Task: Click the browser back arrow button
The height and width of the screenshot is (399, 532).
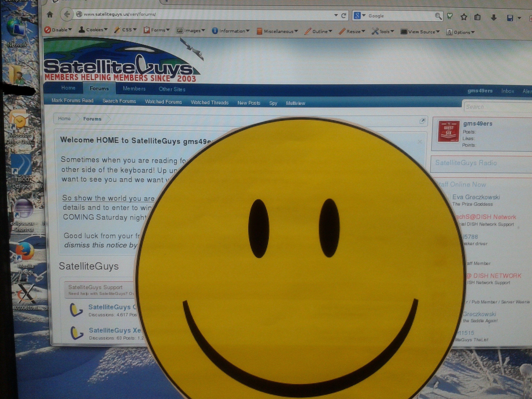Action: tap(67, 14)
